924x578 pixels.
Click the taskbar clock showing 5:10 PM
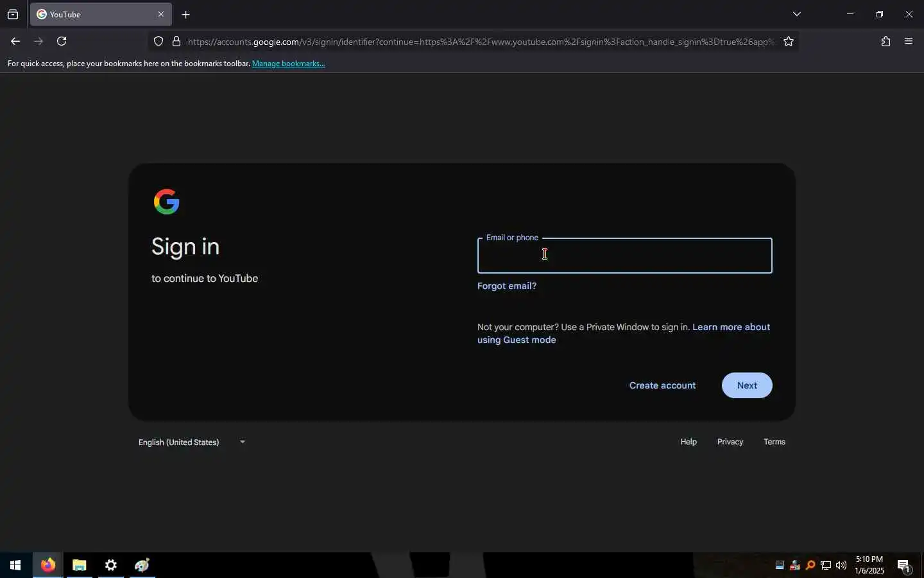(x=869, y=565)
